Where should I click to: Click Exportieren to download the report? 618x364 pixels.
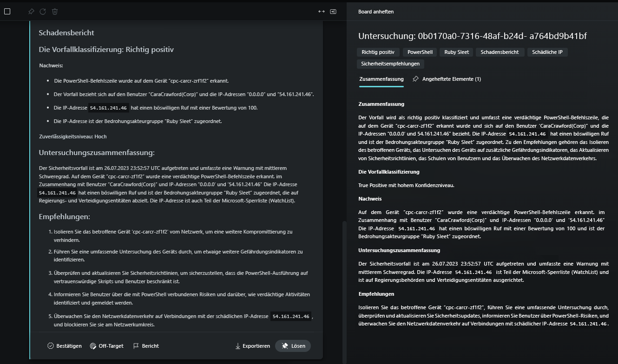[252, 346]
